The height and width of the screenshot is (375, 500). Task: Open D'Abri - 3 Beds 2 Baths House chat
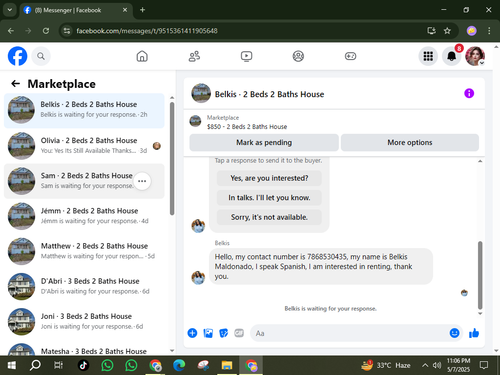(x=84, y=286)
